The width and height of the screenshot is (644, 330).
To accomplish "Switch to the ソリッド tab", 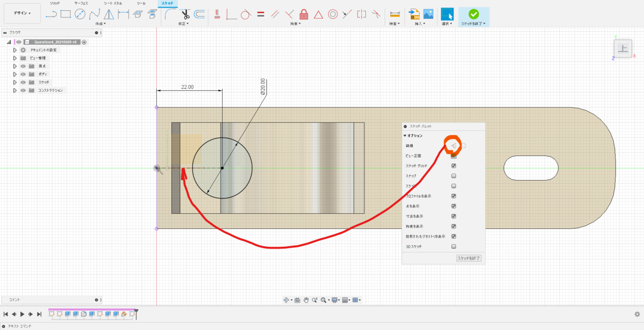I will tap(55, 3).
